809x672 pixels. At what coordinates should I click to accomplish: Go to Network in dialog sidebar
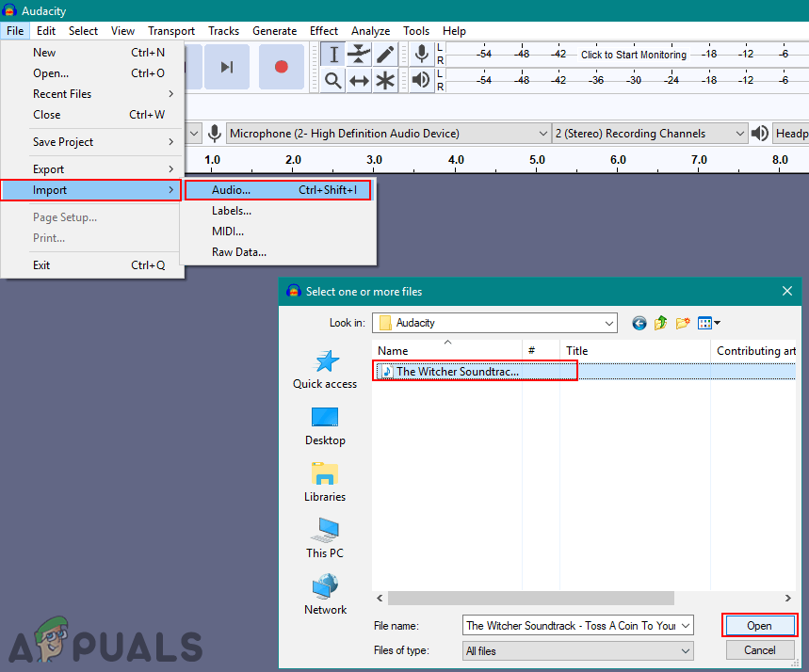[x=325, y=595]
